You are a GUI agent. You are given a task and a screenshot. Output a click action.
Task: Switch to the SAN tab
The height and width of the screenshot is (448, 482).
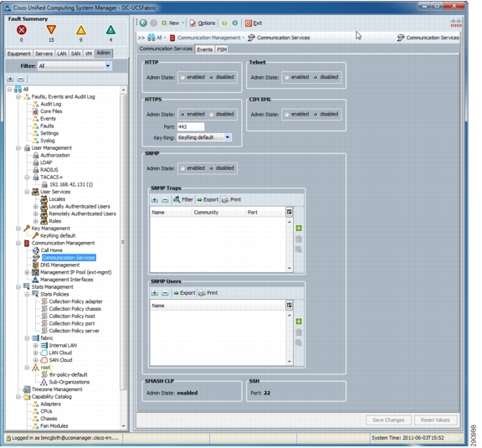75,54
